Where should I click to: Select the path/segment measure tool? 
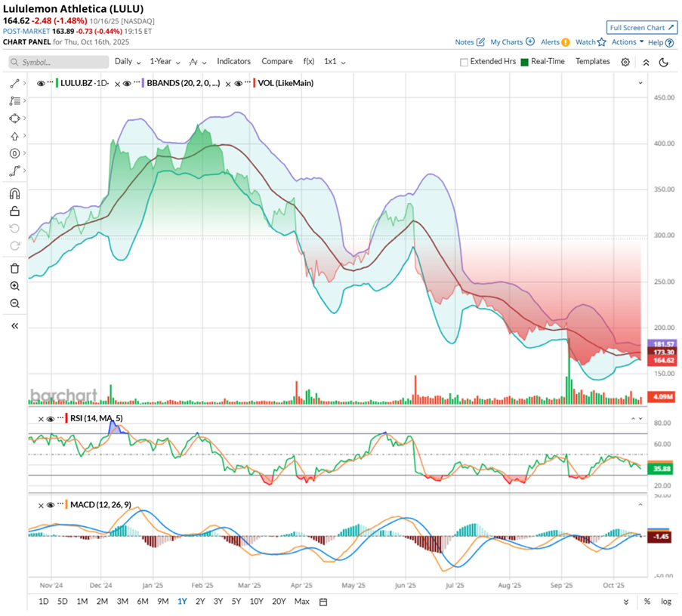point(14,171)
